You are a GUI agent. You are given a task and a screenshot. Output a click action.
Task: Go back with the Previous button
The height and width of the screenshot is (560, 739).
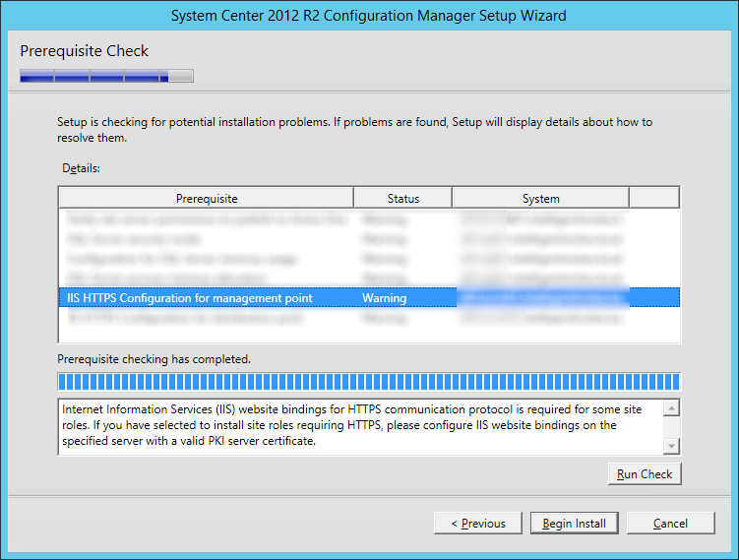[x=478, y=524]
